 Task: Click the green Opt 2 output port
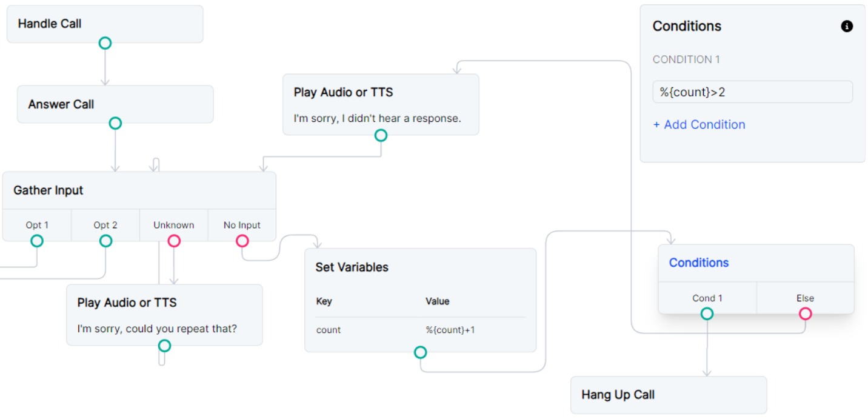tap(105, 241)
